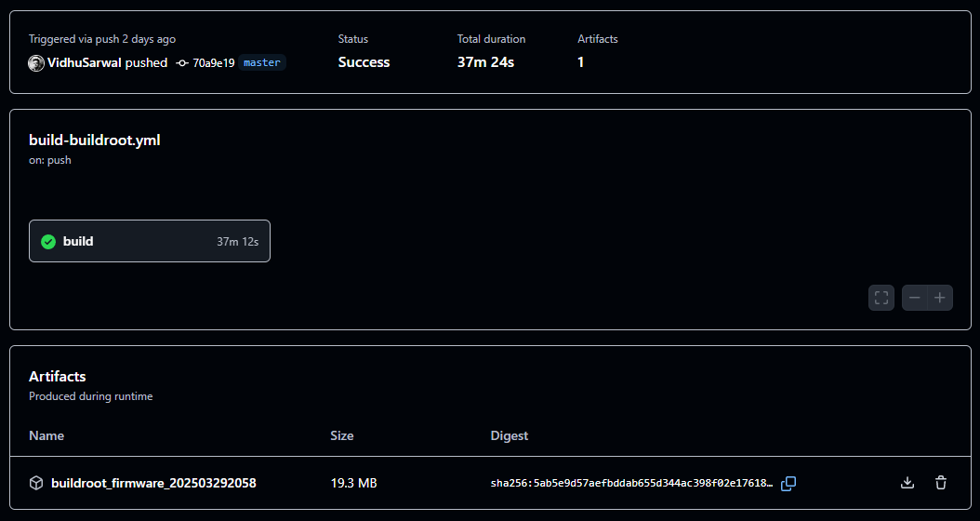Click the commit icon beside 70a9e19
The width and height of the screenshot is (980, 521).
[x=182, y=63]
